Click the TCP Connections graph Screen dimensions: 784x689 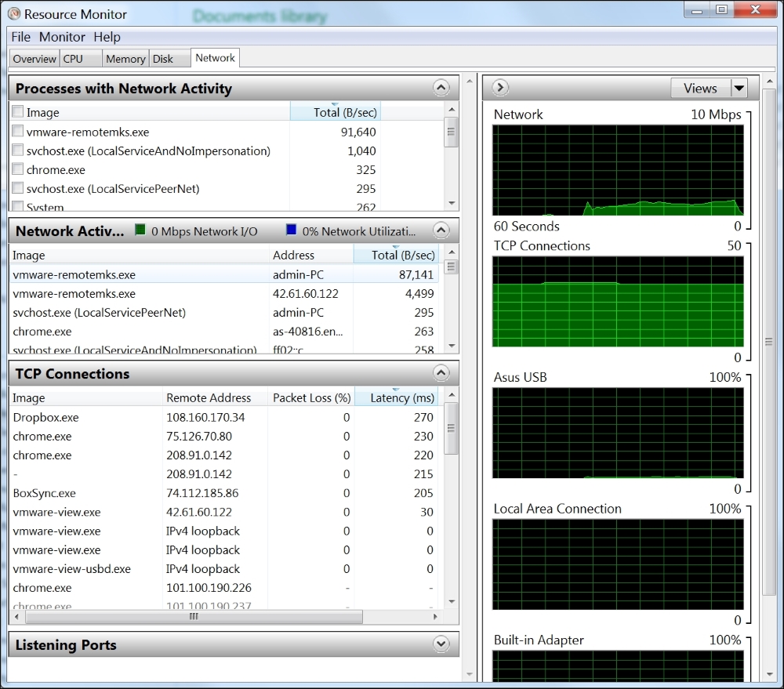(618, 302)
